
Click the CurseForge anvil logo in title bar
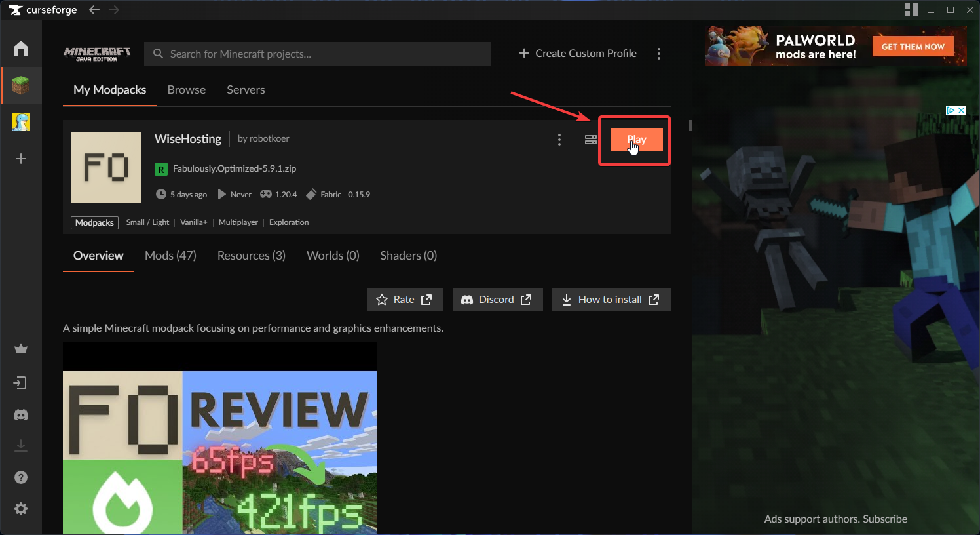(x=15, y=10)
